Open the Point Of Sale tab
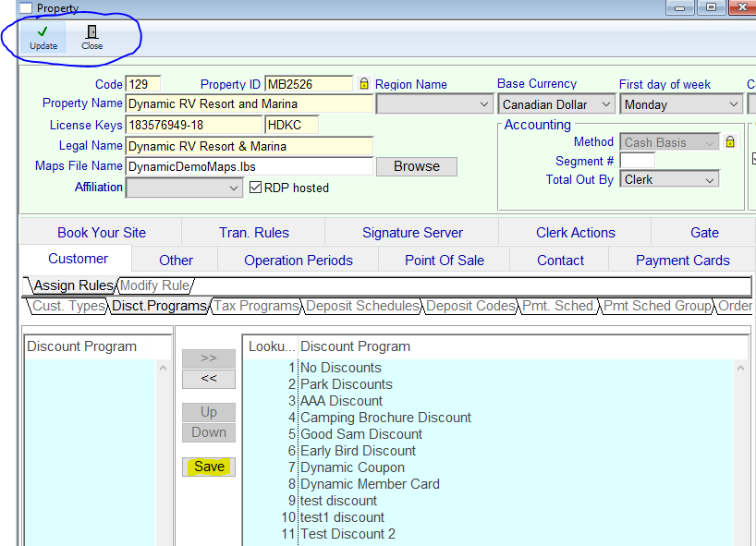This screenshot has height=546, width=756. (444, 261)
